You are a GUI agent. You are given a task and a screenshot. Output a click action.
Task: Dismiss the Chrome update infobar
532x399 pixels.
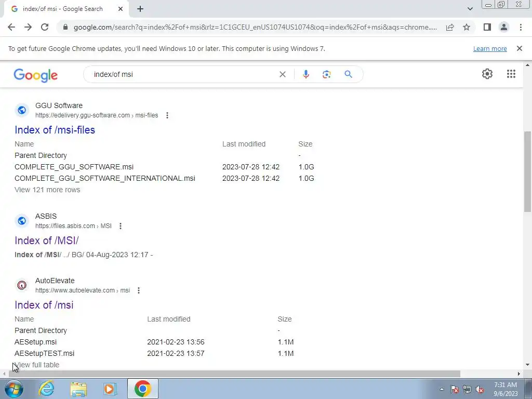point(519,48)
